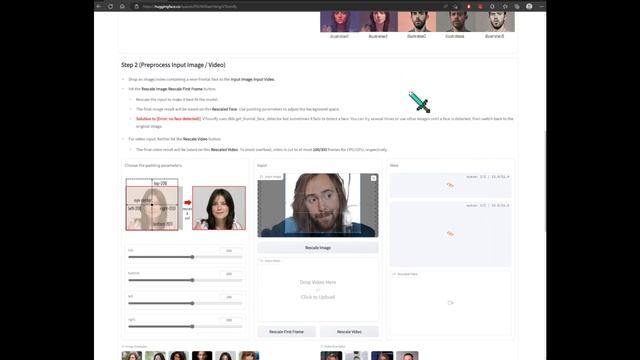The height and width of the screenshot is (360, 640).
Task: Click the page vertical scrollbar
Action: click(x=545, y=182)
